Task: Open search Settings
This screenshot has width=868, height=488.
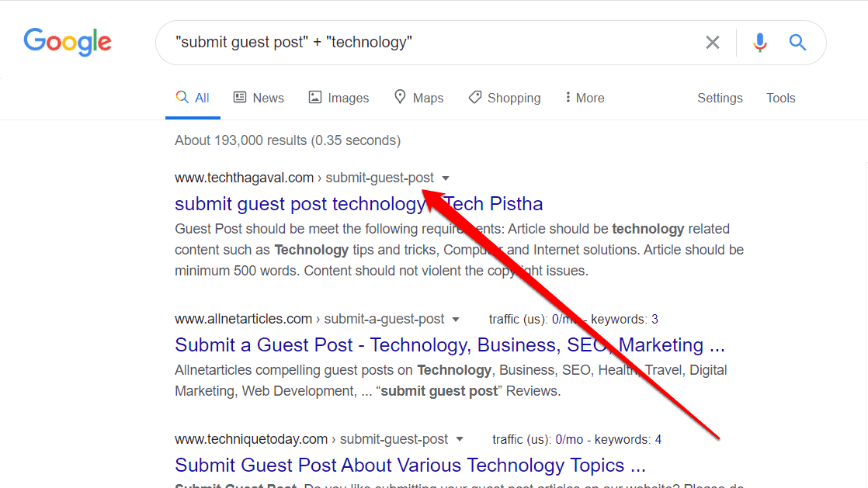Action: pos(720,98)
